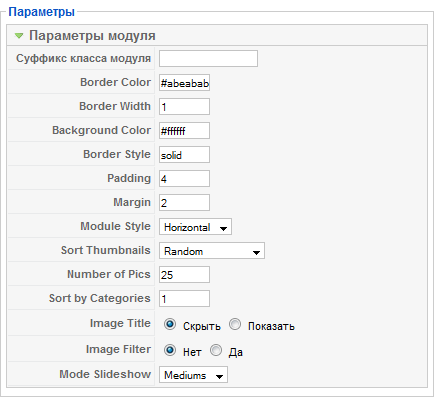Click the Image Filter label
The height and width of the screenshot is (397, 434).
118,349
